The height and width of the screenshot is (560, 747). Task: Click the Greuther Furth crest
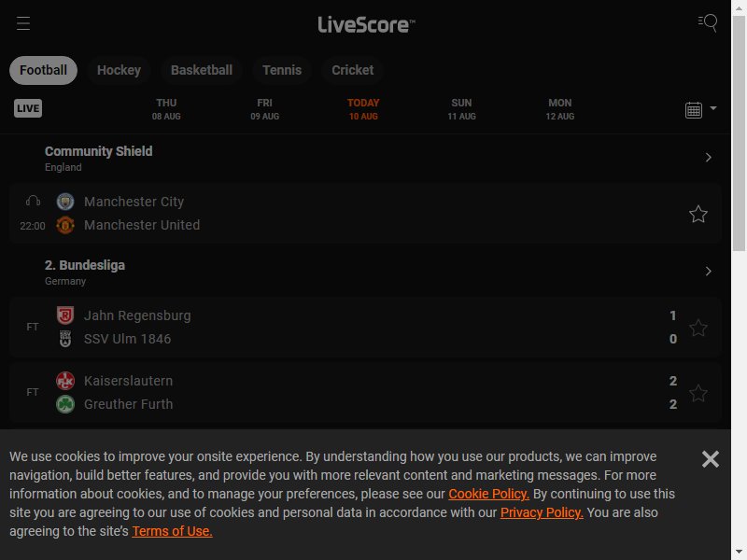(x=65, y=404)
